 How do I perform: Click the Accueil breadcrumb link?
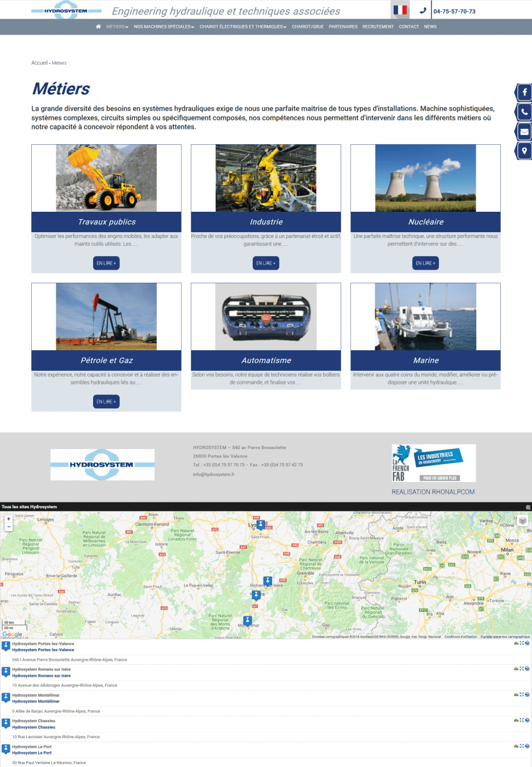pyautogui.click(x=39, y=63)
